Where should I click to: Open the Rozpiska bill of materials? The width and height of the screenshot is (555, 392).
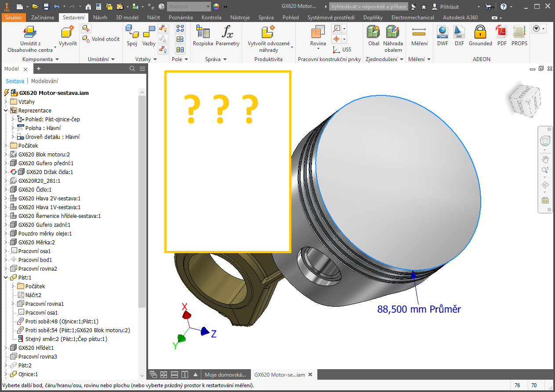click(x=203, y=36)
